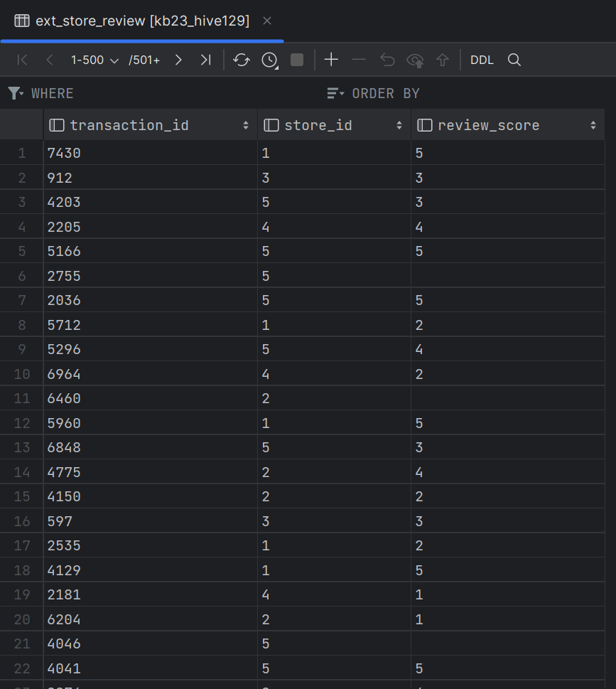Show the table DDL
616x689 pixels.
pos(482,60)
